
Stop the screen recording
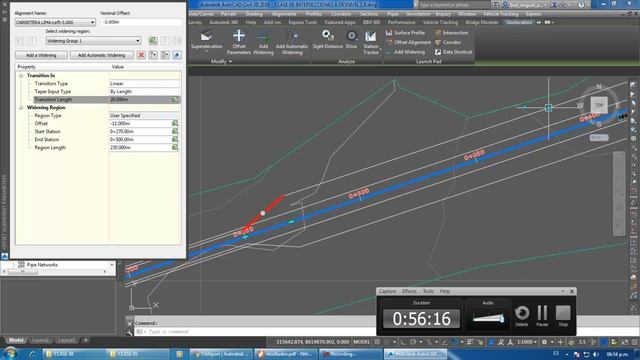(x=563, y=315)
